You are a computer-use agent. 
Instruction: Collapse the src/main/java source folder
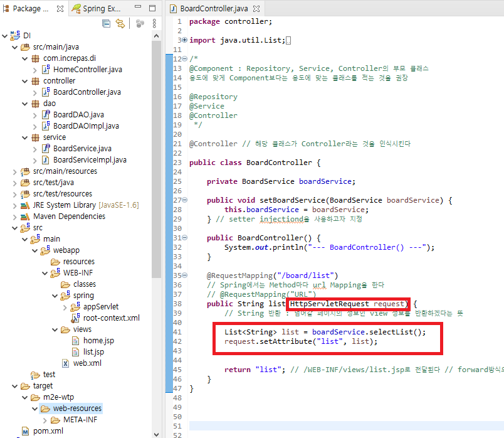click(15, 47)
